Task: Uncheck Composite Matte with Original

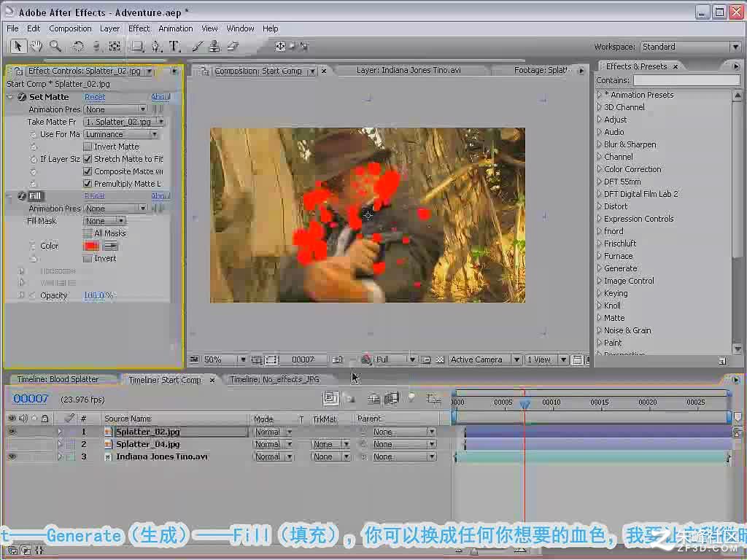Action: (x=88, y=171)
